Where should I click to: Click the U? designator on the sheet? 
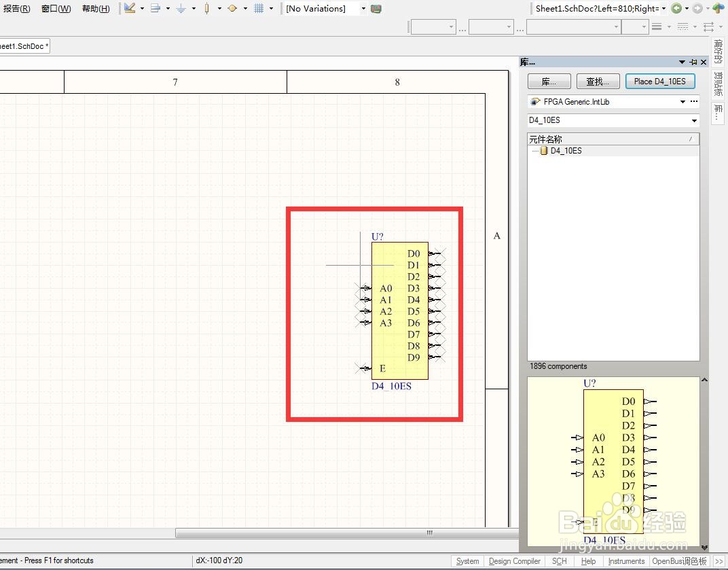tap(377, 236)
